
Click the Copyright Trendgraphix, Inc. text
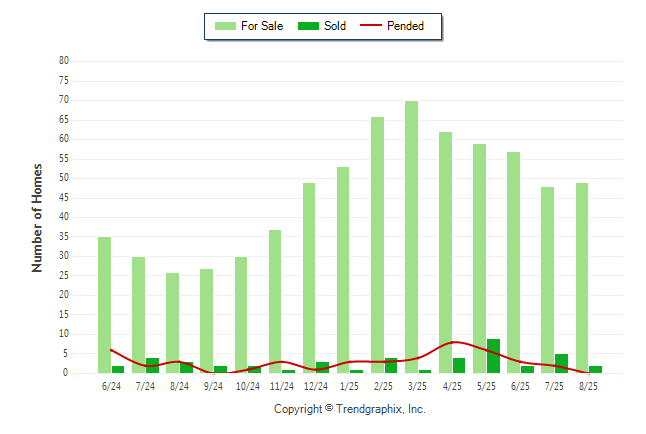tap(349, 409)
